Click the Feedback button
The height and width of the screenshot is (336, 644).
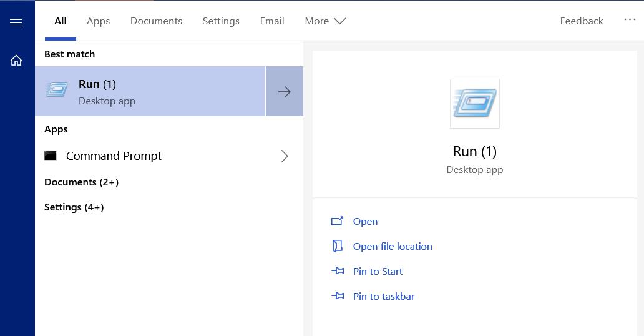click(x=582, y=21)
